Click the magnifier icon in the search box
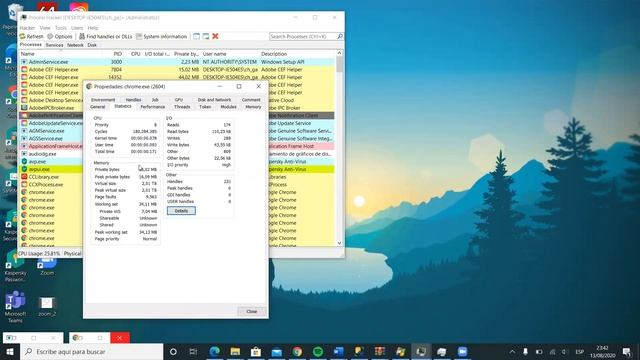 coord(340,36)
